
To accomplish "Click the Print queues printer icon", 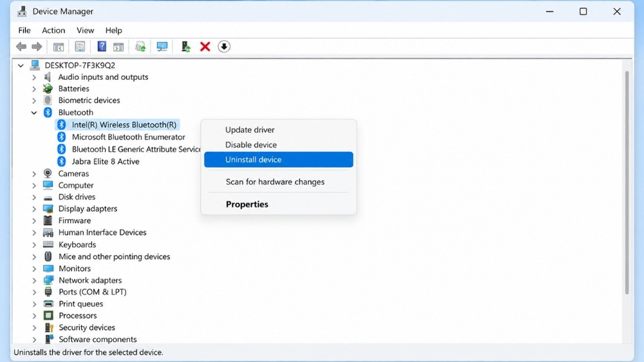I will click(x=48, y=303).
